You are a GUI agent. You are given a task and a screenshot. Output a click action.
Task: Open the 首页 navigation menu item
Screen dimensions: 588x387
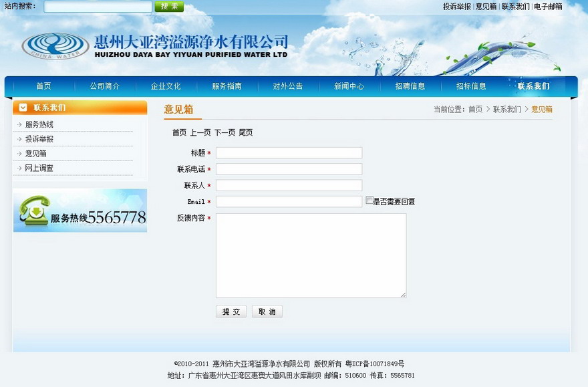click(43, 86)
